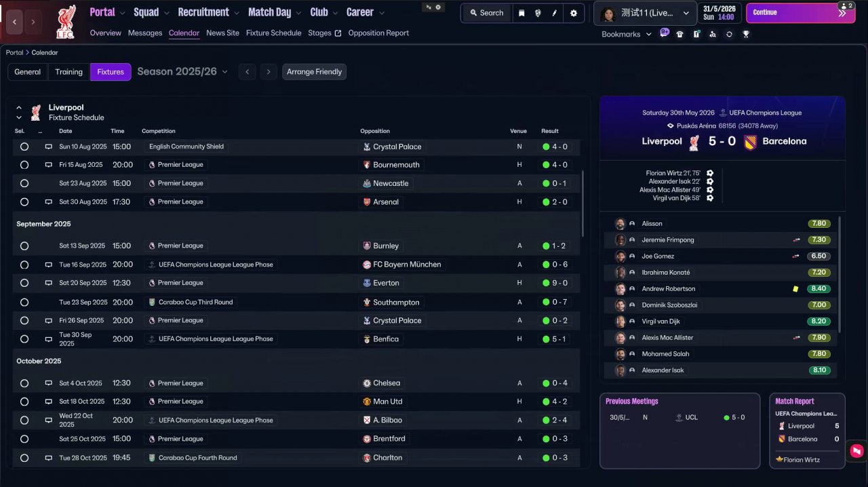Open the Overview sub-tab
This screenshot has height=487, width=868.
click(105, 33)
